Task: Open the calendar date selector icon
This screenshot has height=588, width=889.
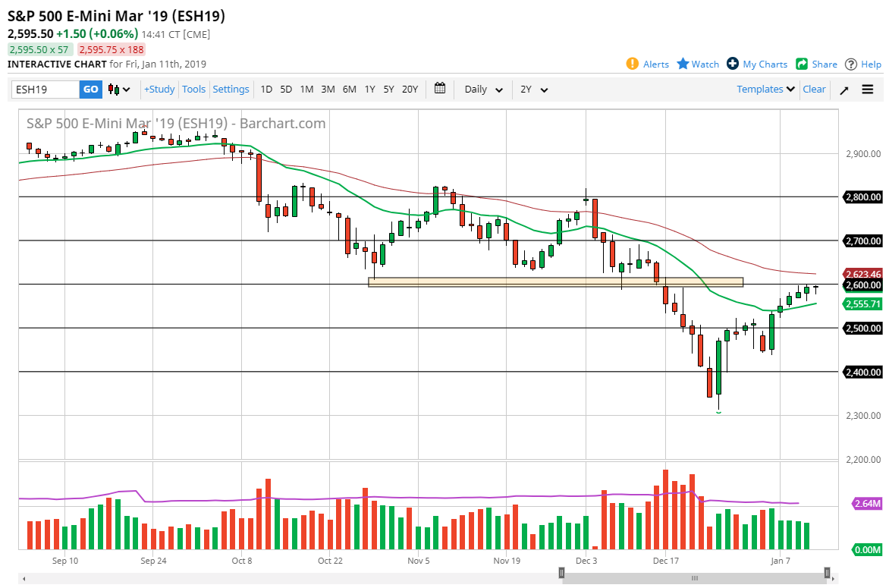Action: tap(439, 89)
